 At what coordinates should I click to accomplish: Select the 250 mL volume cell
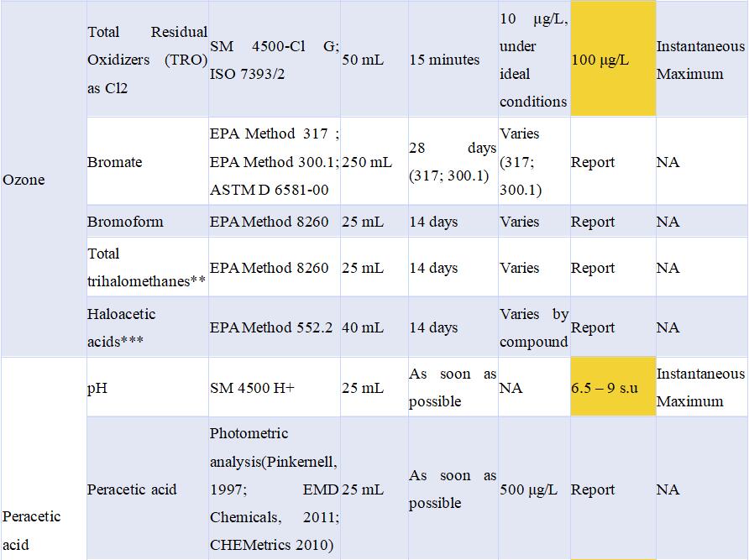(x=374, y=161)
